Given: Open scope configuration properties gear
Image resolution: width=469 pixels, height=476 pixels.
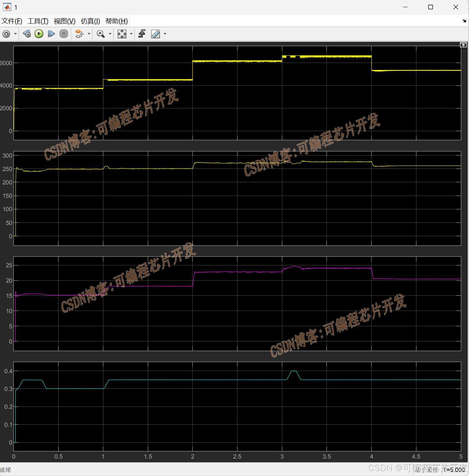Looking at the screenshot, I should click(x=6, y=34).
